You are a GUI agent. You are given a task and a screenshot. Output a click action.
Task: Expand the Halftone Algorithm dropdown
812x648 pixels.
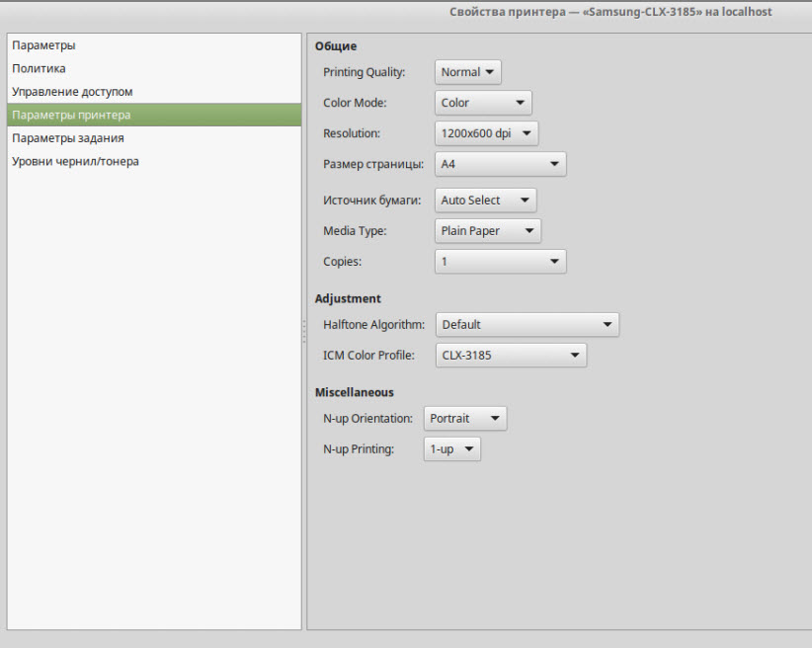click(527, 324)
